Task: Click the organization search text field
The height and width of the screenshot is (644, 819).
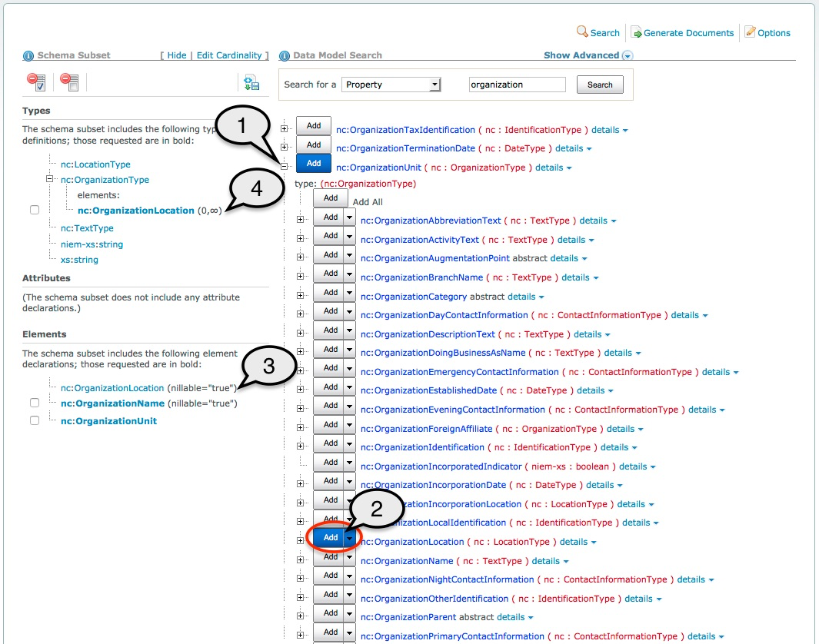Action: pos(517,85)
